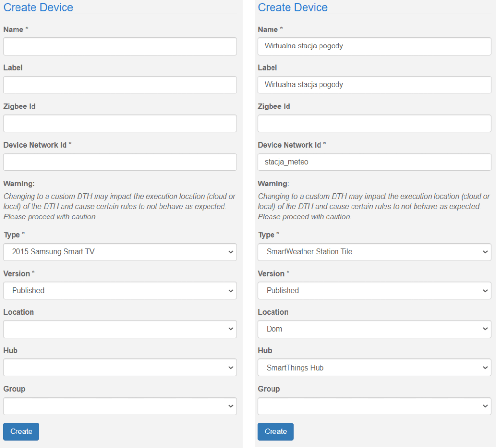
Task: Click Zigbee Id field above 'stacja_meteo' entry
Action: click(374, 124)
